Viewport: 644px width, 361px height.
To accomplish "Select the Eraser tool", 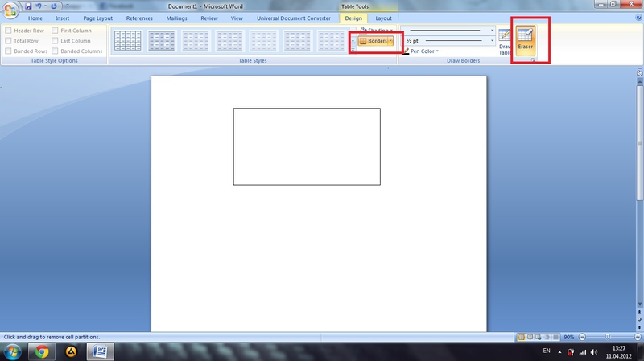I will coord(525,39).
